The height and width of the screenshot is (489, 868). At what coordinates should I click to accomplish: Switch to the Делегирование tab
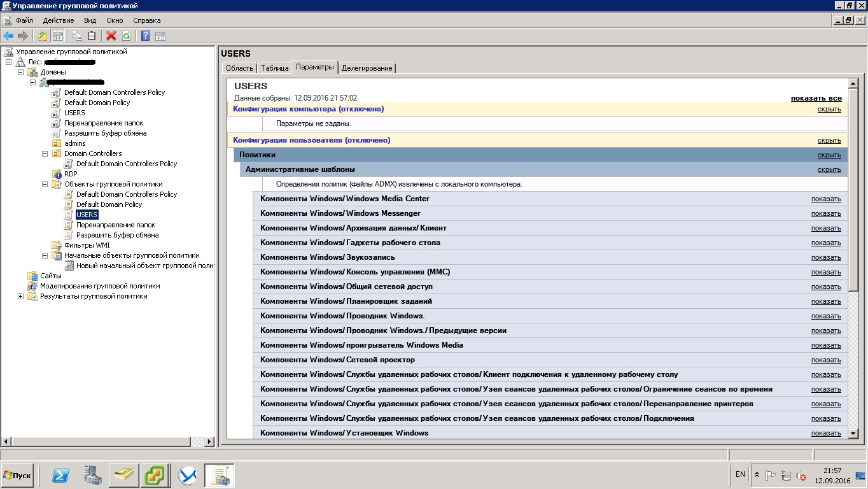coord(367,68)
